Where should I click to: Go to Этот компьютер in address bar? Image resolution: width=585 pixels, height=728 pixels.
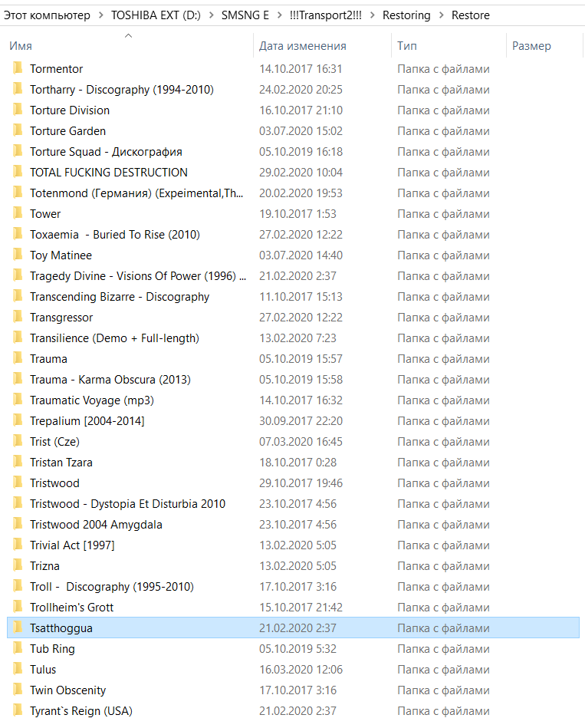click(x=47, y=15)
